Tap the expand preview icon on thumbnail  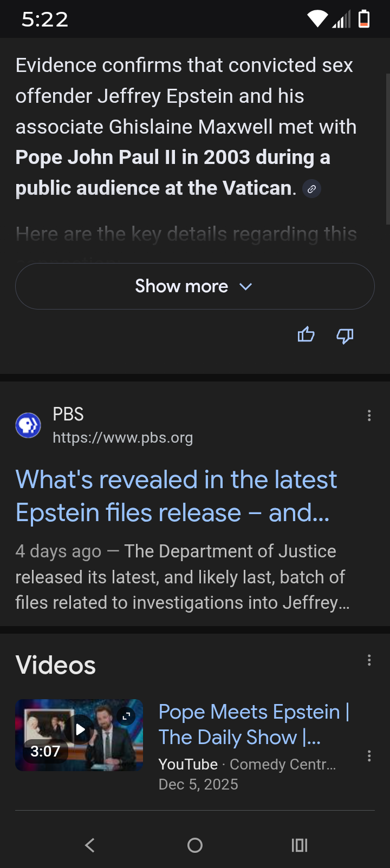pyautogui.click(x=126, y=715)
